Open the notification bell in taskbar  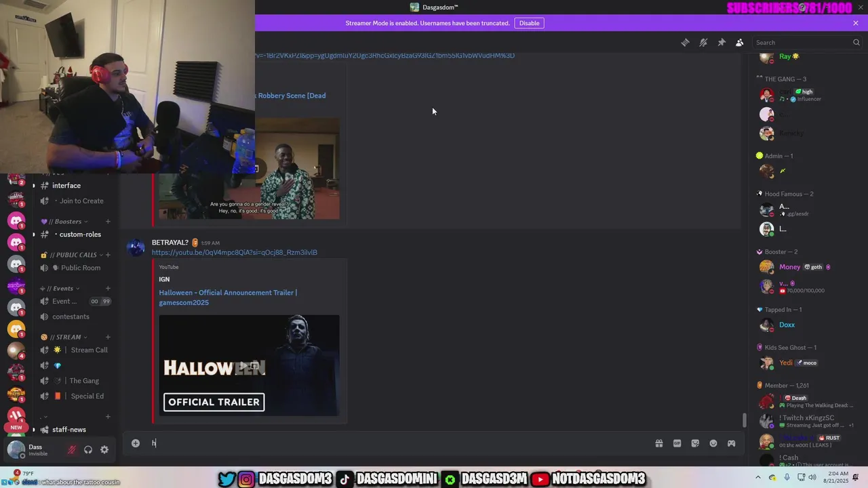[856, 477]
